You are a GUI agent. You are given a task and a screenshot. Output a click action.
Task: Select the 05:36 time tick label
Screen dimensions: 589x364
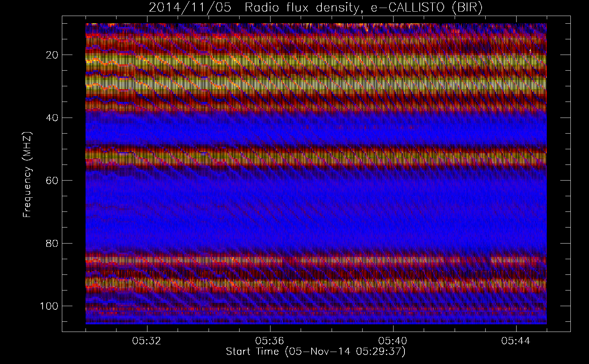270,341
